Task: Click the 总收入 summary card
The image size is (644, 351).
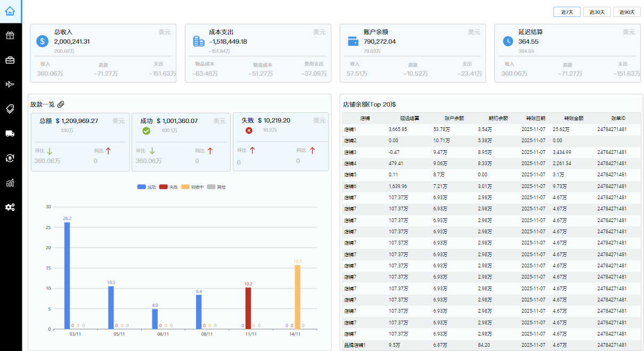Action: point(103,53)
